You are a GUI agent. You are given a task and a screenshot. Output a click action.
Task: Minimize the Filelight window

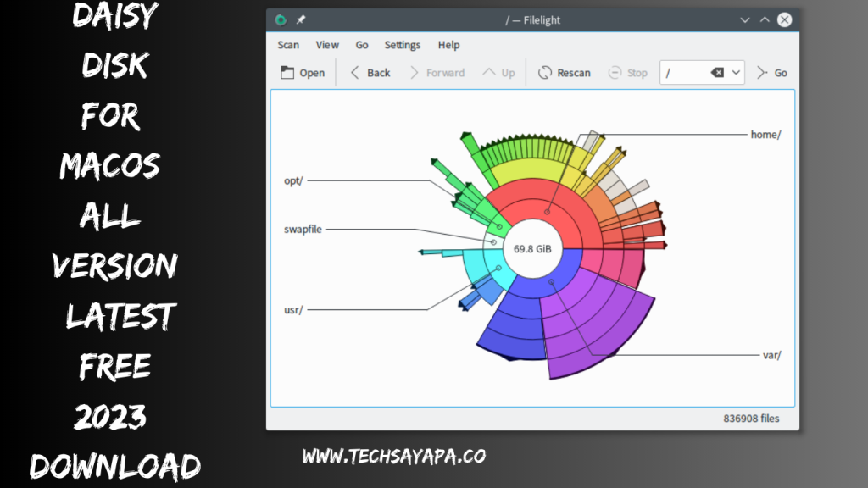[745, 20]
